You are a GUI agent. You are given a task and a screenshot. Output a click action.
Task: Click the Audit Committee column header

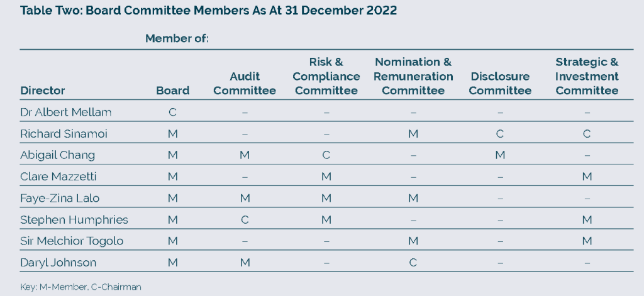coord(245,84)
